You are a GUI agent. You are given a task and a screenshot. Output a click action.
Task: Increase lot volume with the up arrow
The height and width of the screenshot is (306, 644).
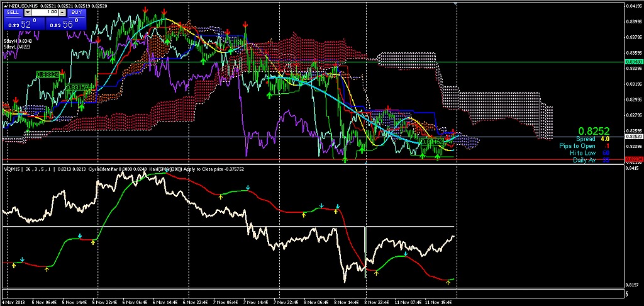point(62,13)
